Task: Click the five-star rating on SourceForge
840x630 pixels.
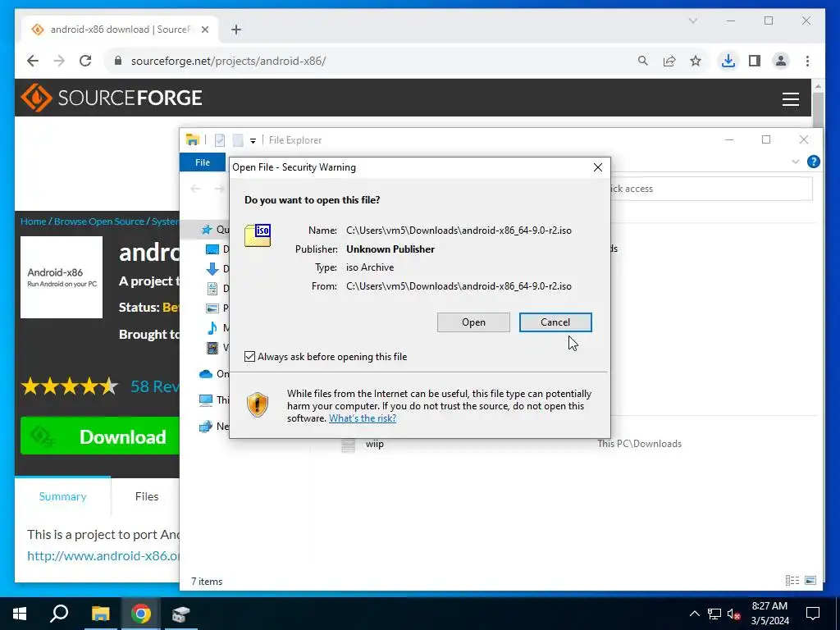Action: [x=70, y=386]
